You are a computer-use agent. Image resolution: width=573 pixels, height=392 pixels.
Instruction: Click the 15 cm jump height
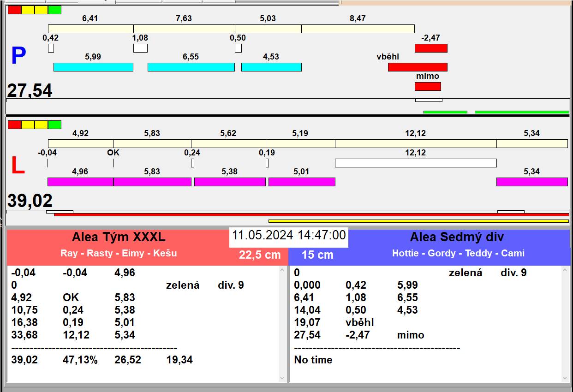pos(317,255)
